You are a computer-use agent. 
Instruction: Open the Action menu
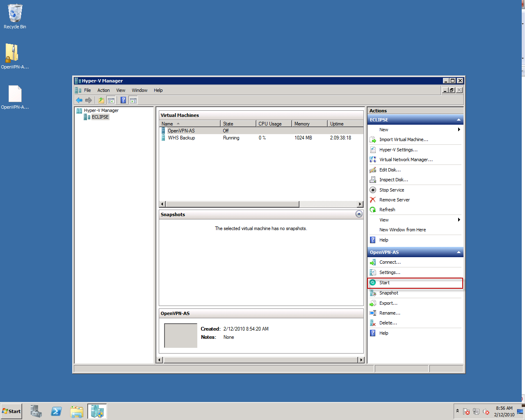pyautogui.click(x=103, y=90)
